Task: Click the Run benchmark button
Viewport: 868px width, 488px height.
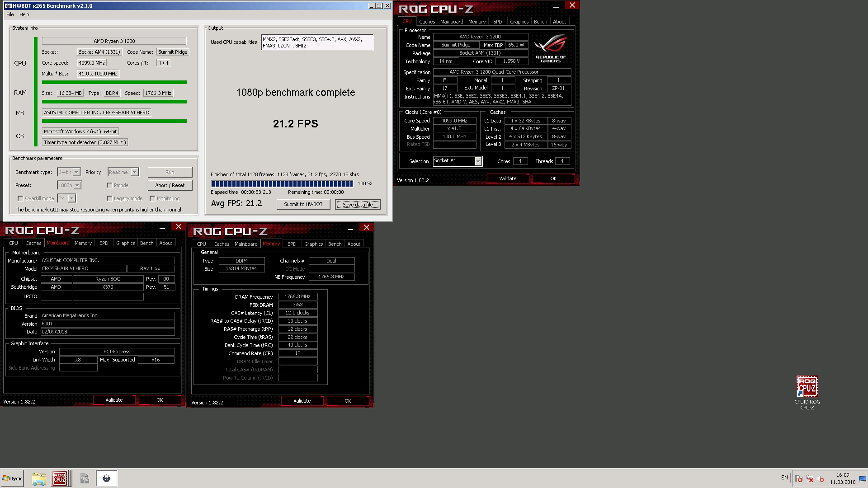Action: (x=170, y=172)
